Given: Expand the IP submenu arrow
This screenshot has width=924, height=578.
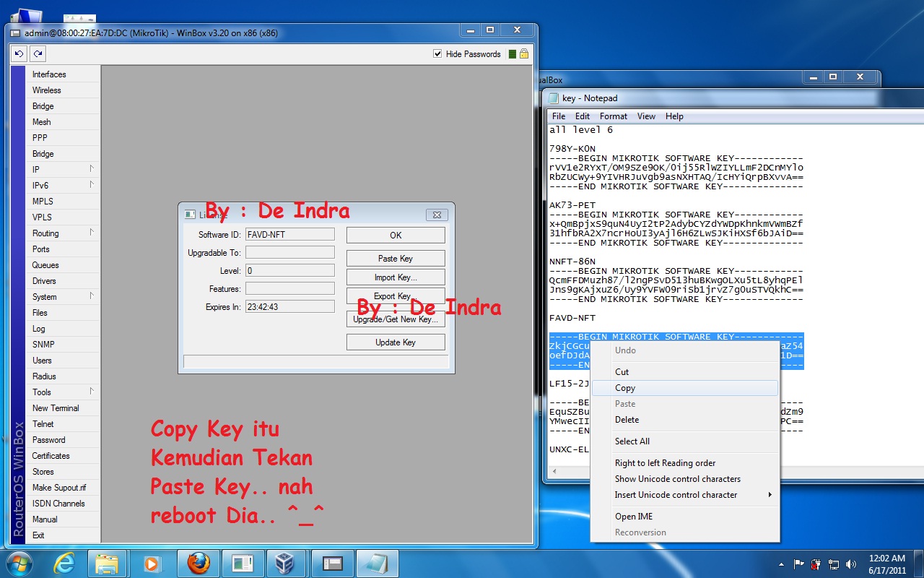Looking at the screenshot, I should pos(92,168).
